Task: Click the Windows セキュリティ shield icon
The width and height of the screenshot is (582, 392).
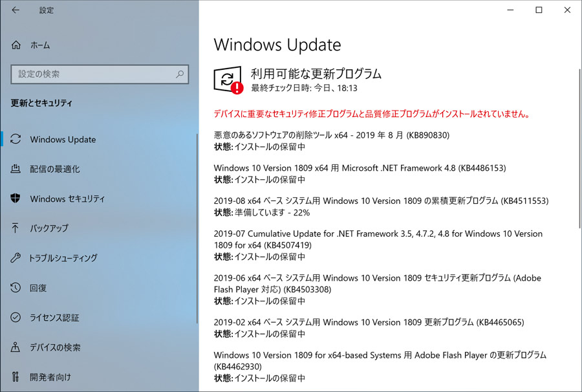Action: 16,199
